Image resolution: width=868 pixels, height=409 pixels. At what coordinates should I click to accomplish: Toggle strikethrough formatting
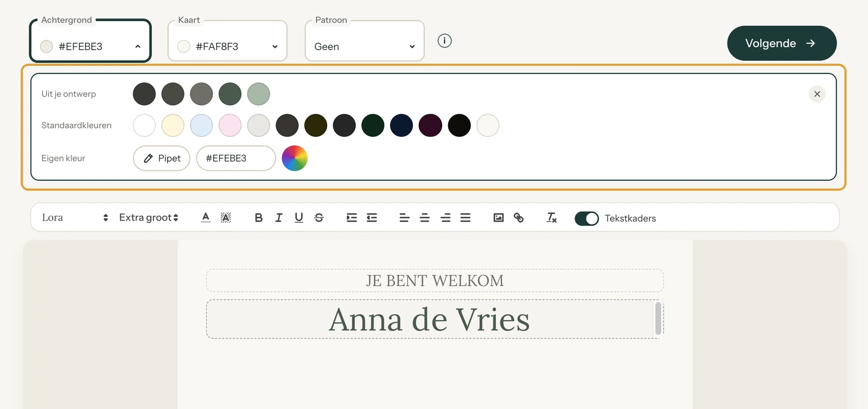319,217
